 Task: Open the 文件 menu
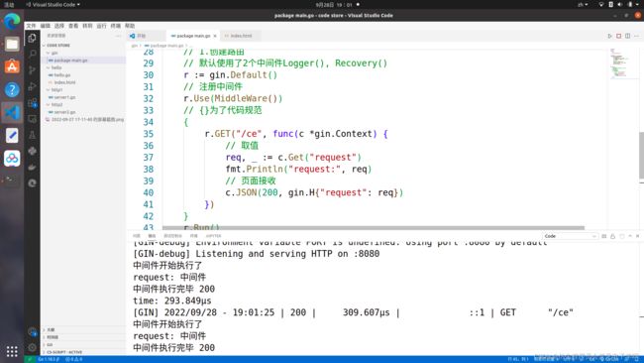point(32,26)
